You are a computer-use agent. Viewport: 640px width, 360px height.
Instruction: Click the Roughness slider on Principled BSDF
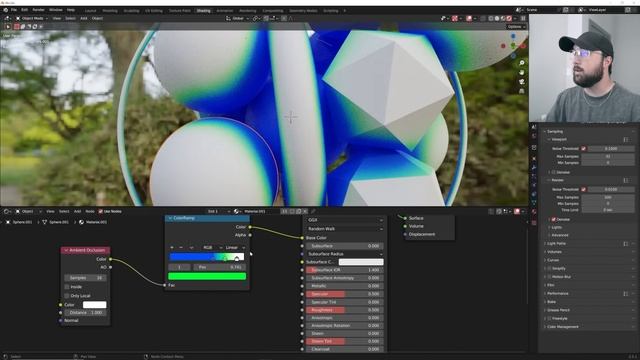click(344, 310)
